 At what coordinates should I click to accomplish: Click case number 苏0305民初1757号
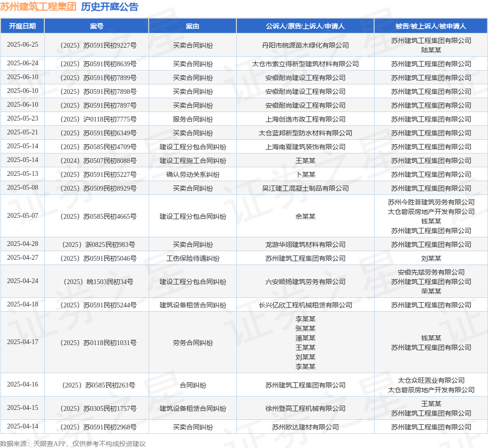click(98, 409)
